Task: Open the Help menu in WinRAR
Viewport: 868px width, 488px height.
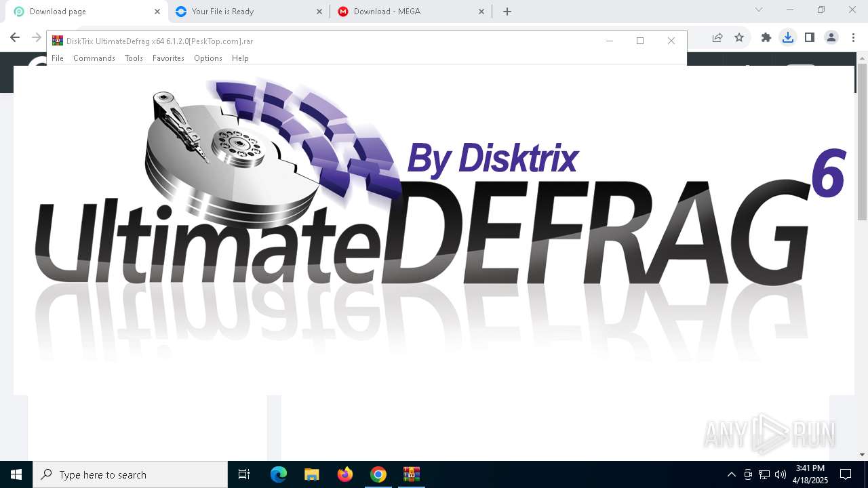Action: 240,58
